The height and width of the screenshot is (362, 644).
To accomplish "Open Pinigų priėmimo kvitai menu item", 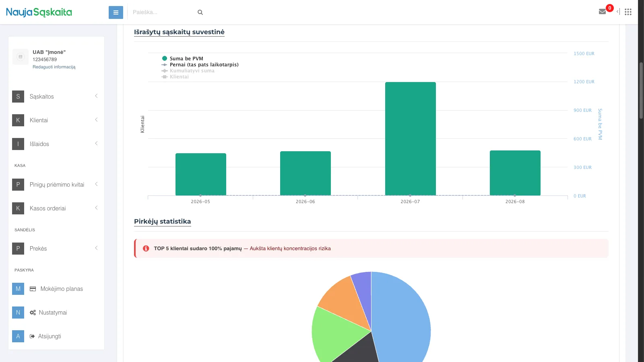I will point(56,185).
